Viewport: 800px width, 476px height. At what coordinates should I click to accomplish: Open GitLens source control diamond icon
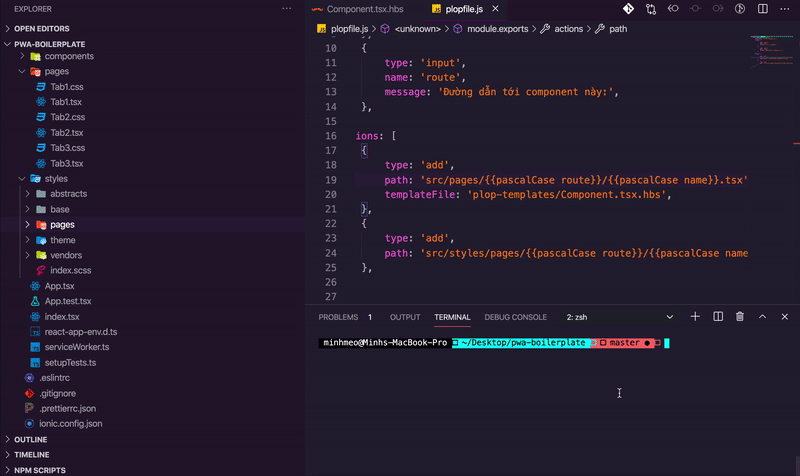628,9
